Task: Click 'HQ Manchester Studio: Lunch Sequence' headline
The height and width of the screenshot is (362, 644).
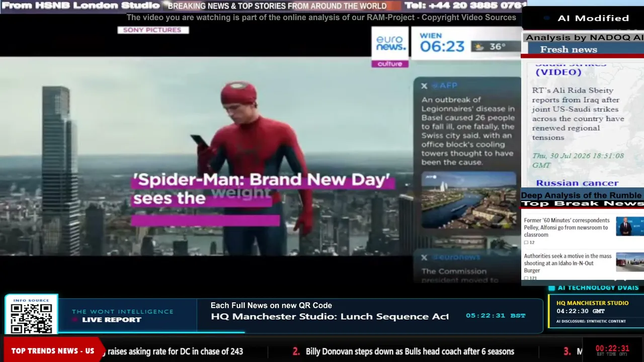Action: coord(330,317)
